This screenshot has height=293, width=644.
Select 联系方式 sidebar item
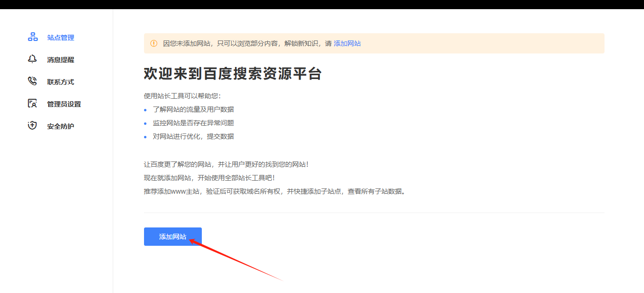(x=61, y=82)
